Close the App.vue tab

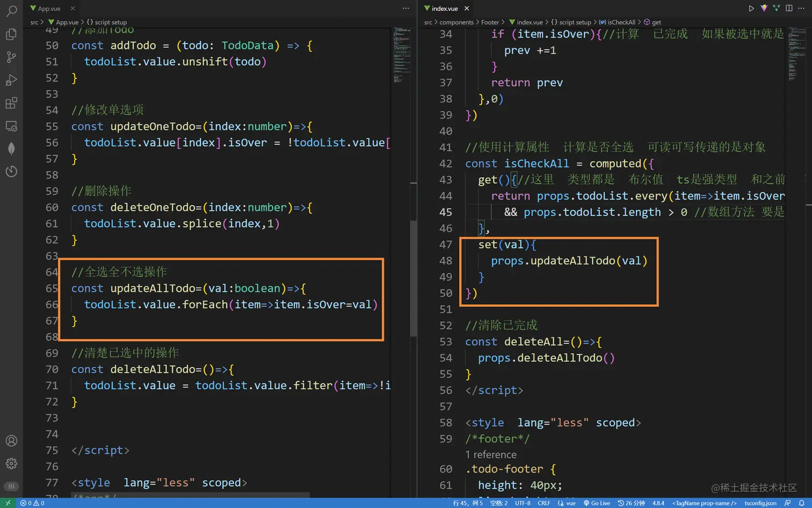coord(73,8)
